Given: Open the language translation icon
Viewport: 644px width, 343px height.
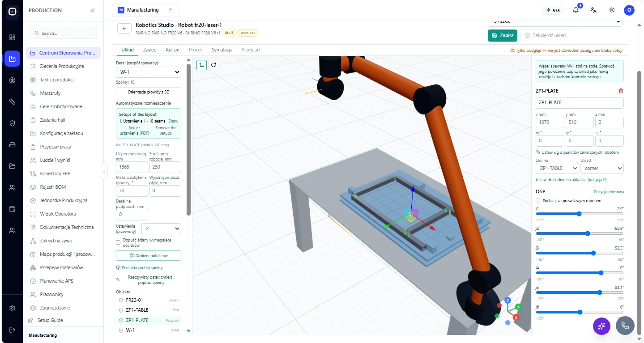Looking at the screenshot, I should [594, 10].
